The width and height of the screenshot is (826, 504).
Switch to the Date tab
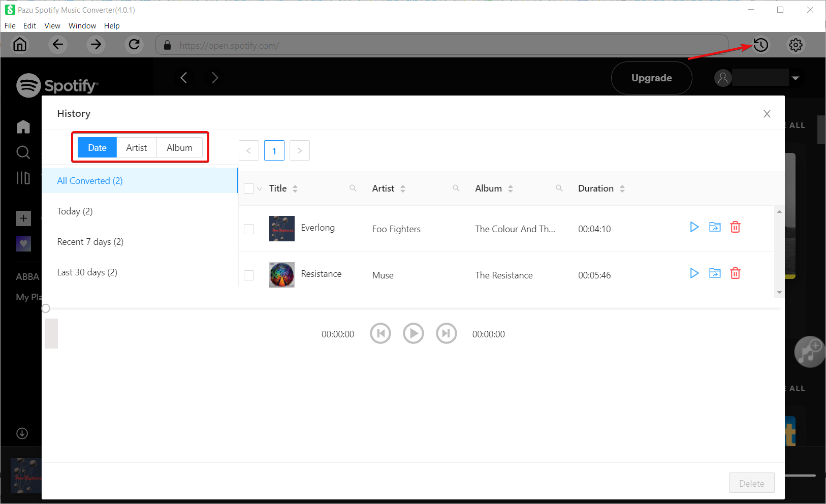pos(97,147)
